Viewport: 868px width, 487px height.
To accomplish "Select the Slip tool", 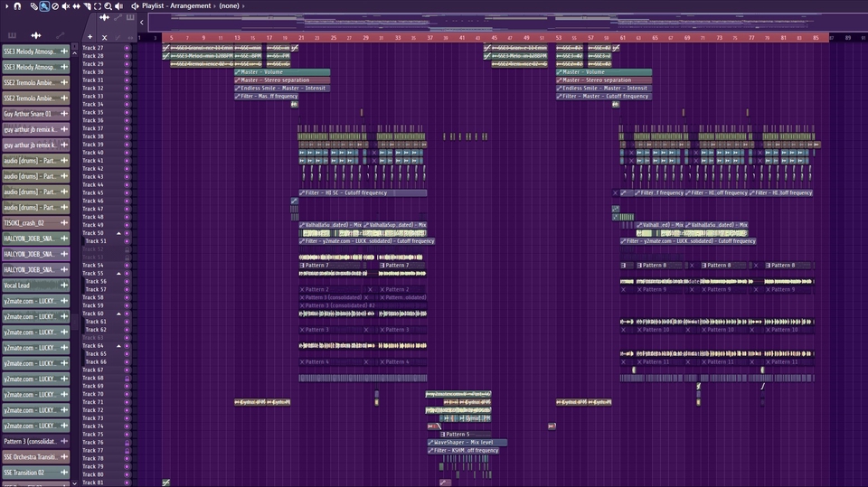I will point(76,6).
